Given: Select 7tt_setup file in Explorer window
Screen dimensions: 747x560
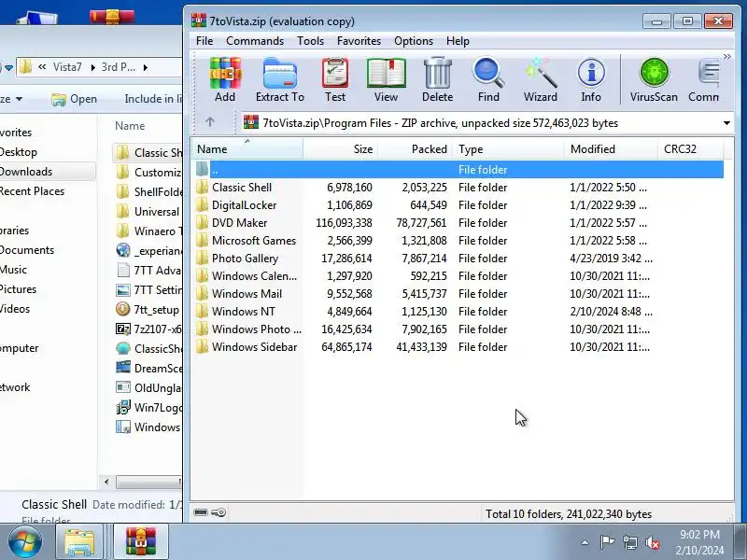Looking at the screenshot, I should coord(148,310).
